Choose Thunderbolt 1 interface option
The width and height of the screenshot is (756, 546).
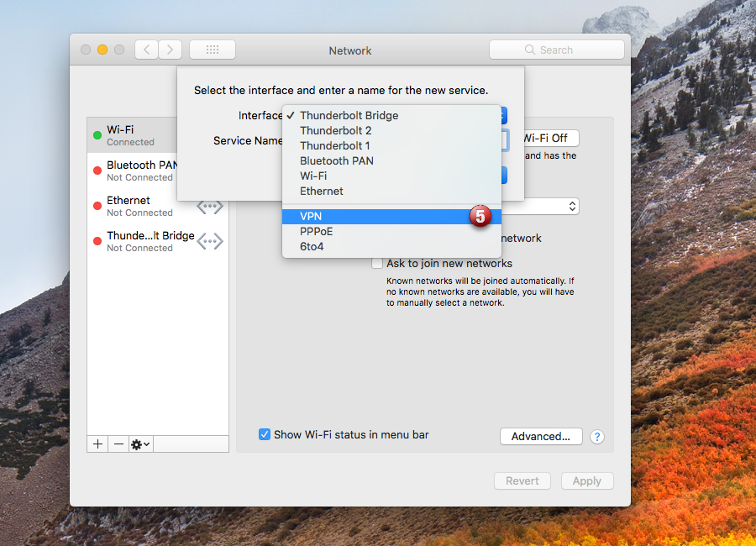tap(391, 145)
